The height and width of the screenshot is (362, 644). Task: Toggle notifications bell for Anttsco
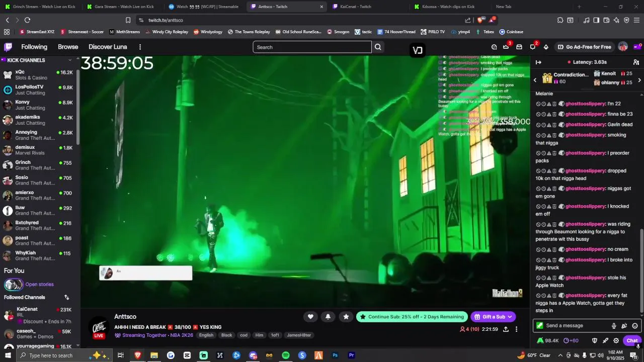click(328, 316)
